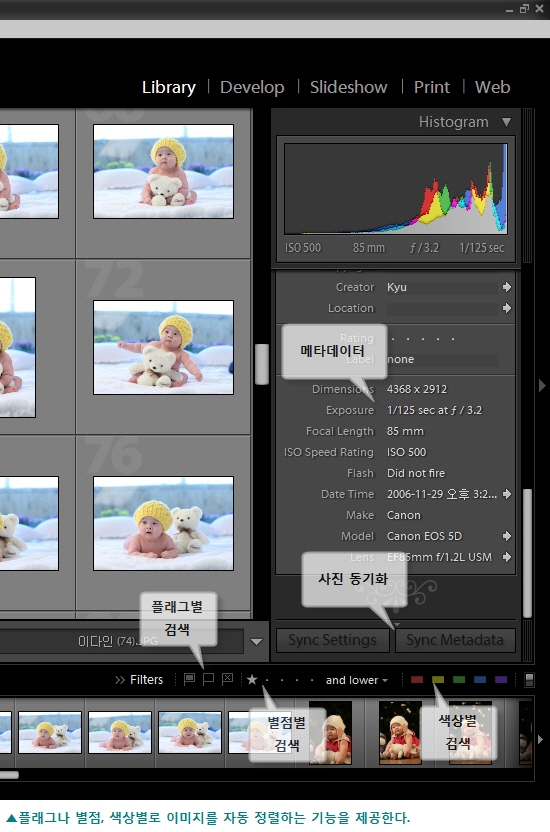Filter by green color label
Image resolution: width=550 pixels, height=832 pixels.
pyautogui.click(x=459, y=680)
